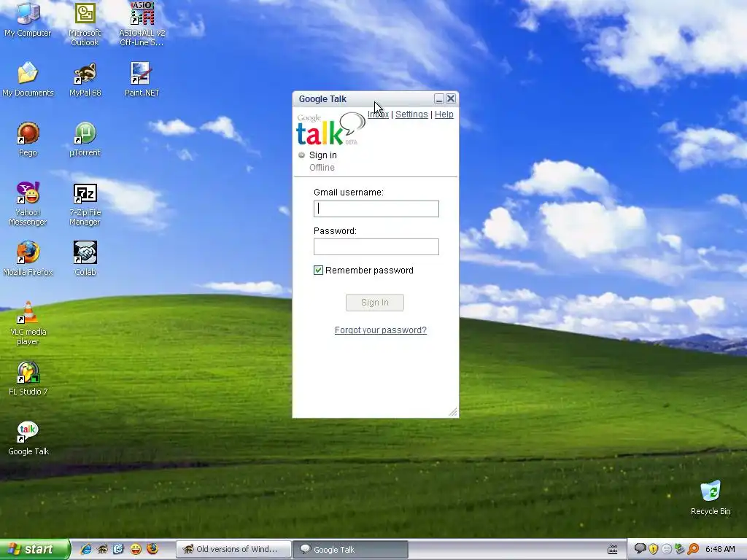
Task: Focus the Gmail username field
Action: coord(376,209)
